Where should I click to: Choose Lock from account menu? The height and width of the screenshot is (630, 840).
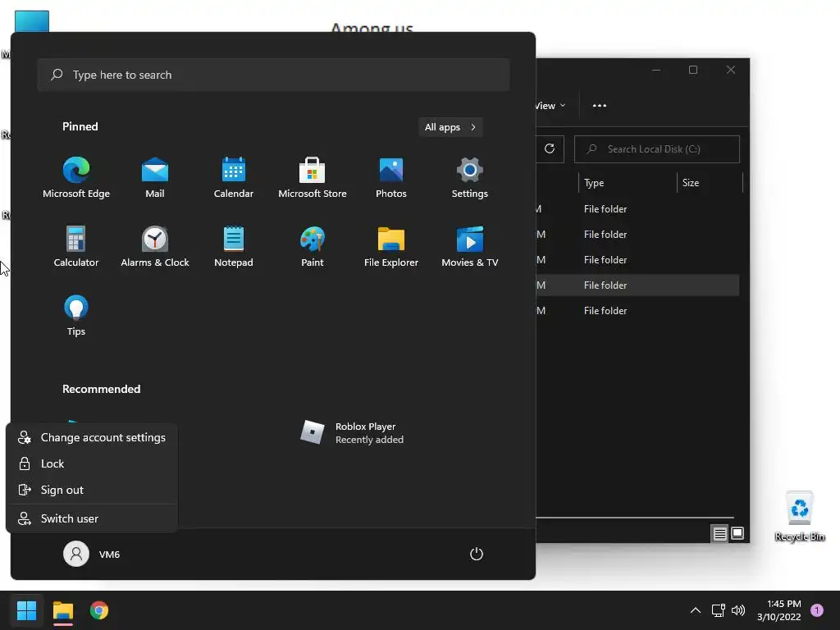pyautogui.click(x=92, y=463)
